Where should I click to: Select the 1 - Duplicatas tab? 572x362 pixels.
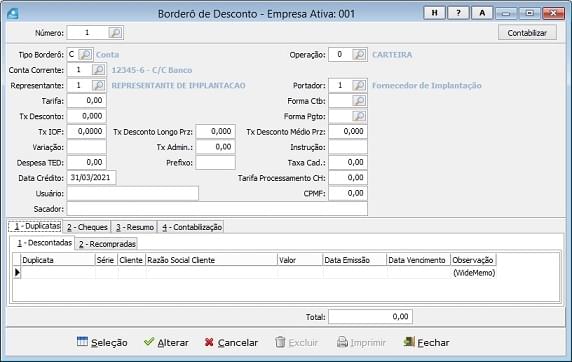pyautogui.click(x=35, y=226)
